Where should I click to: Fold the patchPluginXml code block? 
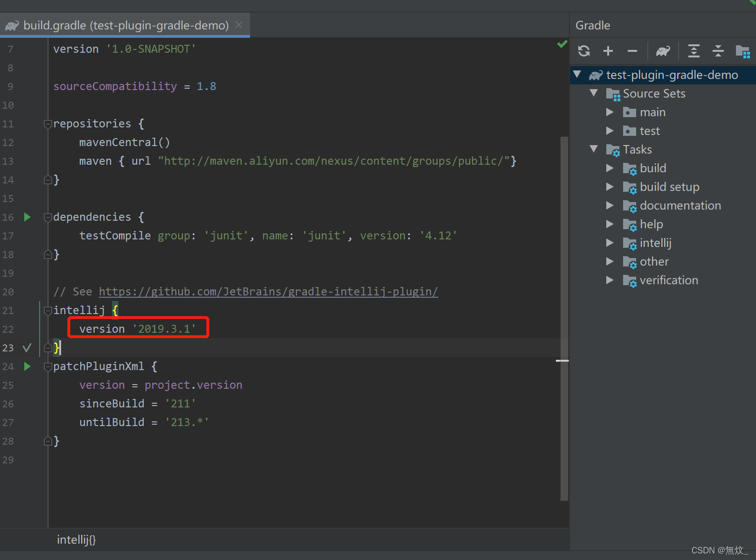(48, 366)
